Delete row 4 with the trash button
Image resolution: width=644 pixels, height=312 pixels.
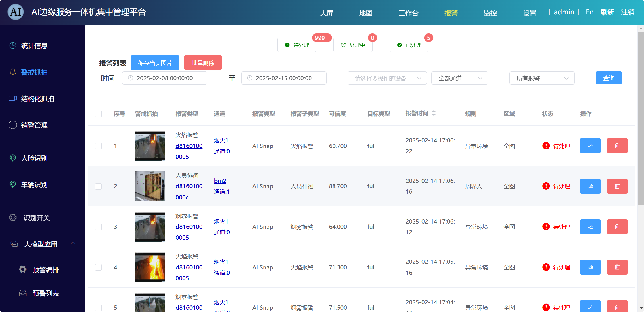click(617, 267)
